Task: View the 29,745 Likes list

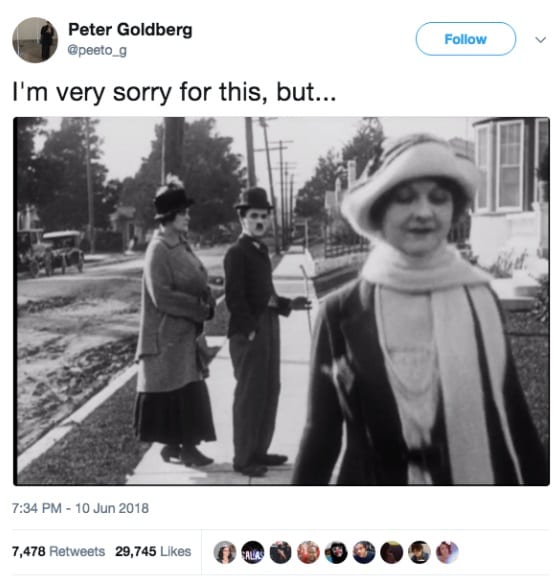Action: click(x=153, y=551)
